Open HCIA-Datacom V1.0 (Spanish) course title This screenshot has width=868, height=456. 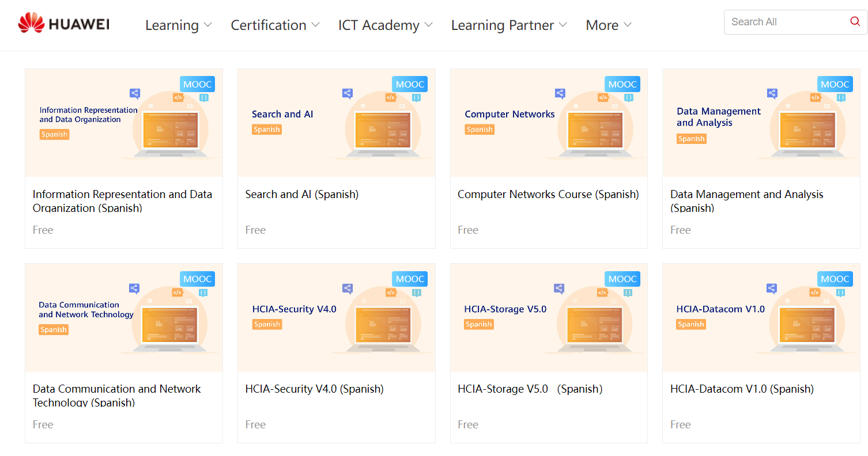742,389
